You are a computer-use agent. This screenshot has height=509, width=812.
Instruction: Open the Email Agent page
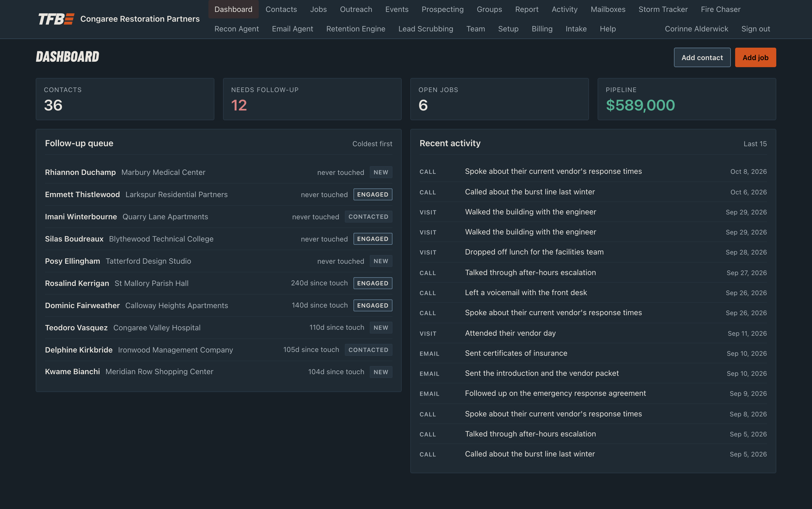click(x=292, y=29)
